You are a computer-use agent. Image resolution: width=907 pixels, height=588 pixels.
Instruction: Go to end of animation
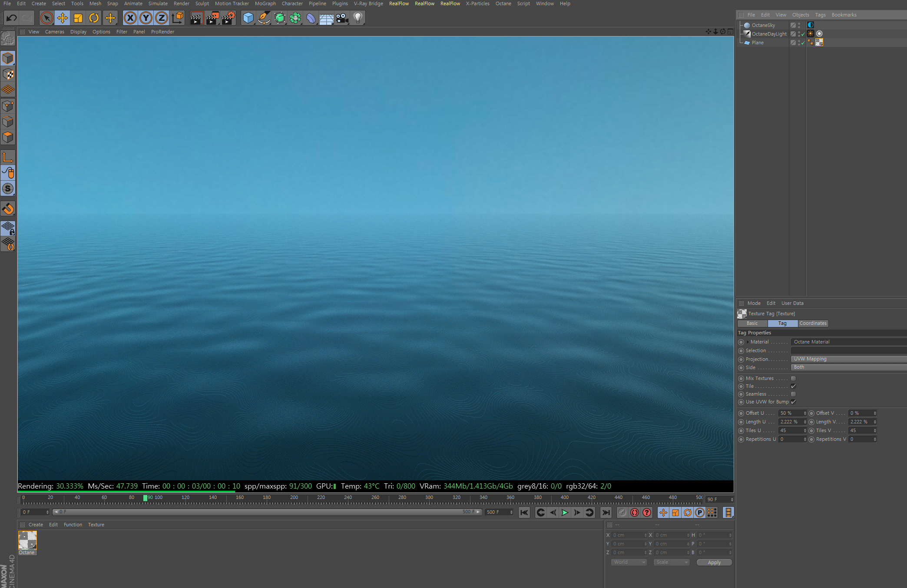pos(606,512)
